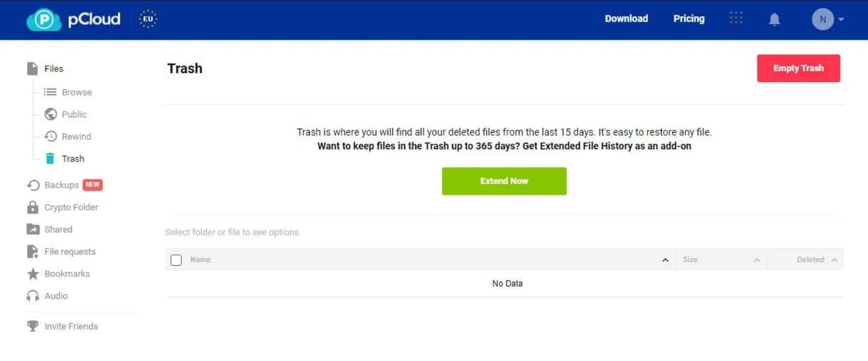Tick the select-all checkbox beside Name
The width and height of the screenshot is (868, 361).
point(176,260)
